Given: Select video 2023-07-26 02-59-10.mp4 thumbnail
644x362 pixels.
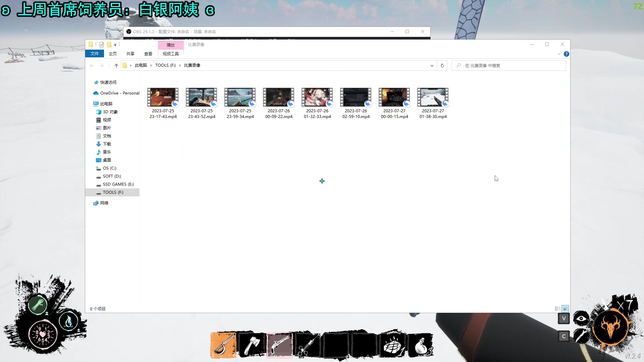Looking at the screenshot, I should [356, 97].
